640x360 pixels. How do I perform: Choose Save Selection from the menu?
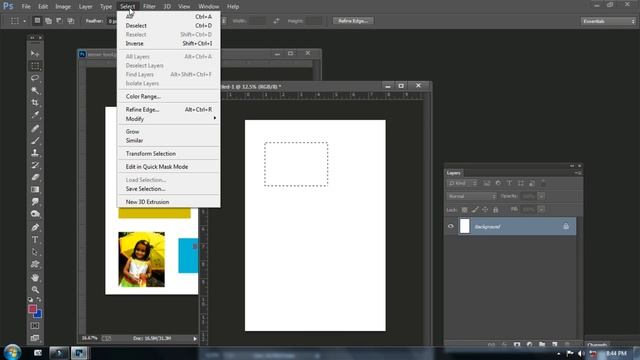[x=169, y=189]
